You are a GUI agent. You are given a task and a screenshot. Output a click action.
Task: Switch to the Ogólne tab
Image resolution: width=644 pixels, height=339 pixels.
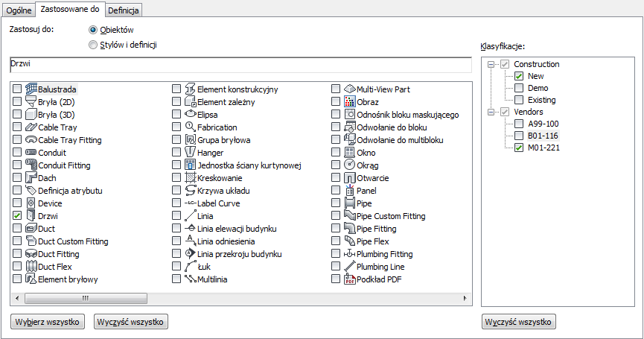tap(19, 10)
